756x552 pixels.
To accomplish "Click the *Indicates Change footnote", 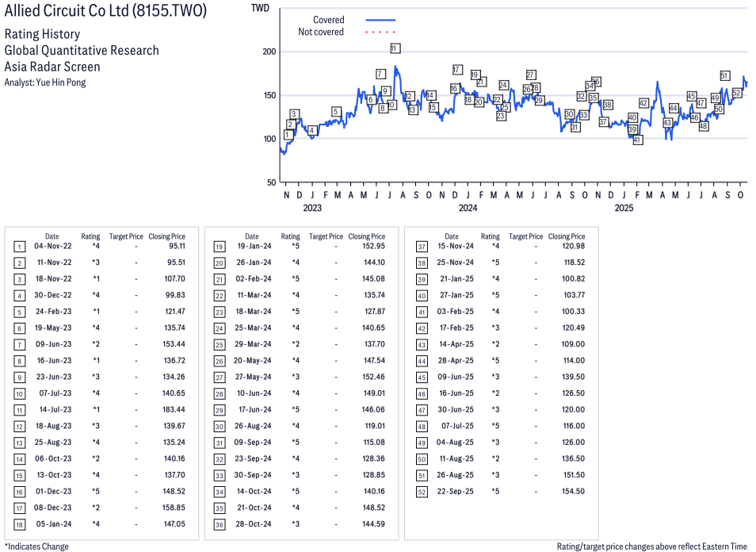I will (x=36, y=546).
